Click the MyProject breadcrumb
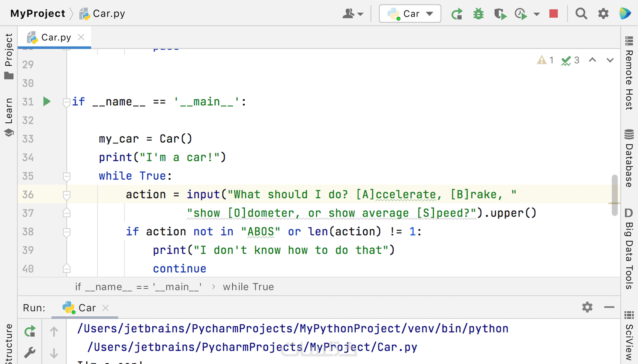The height and width of the screenshot is (364, 638). pos(38,14)
